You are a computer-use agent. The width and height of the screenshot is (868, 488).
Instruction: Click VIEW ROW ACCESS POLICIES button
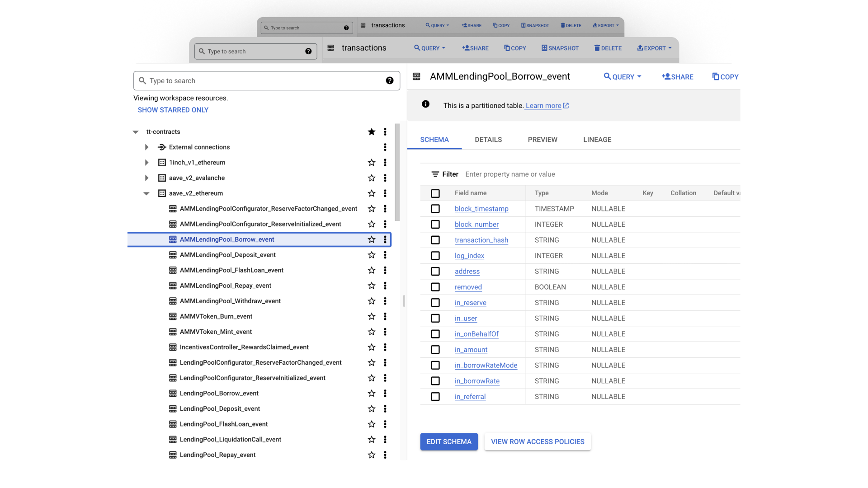(x=538, y=442)
